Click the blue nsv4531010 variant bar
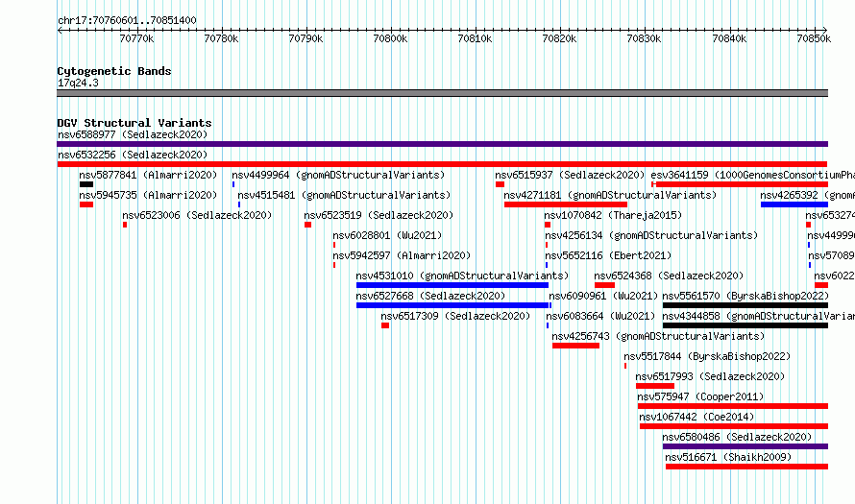855x504 pixels. click(x=452, y=285)
